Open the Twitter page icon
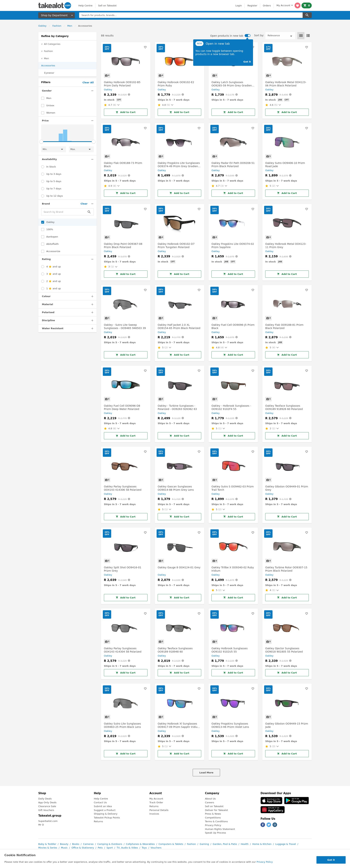Screen dimensions: 350x868 (269, 825)
